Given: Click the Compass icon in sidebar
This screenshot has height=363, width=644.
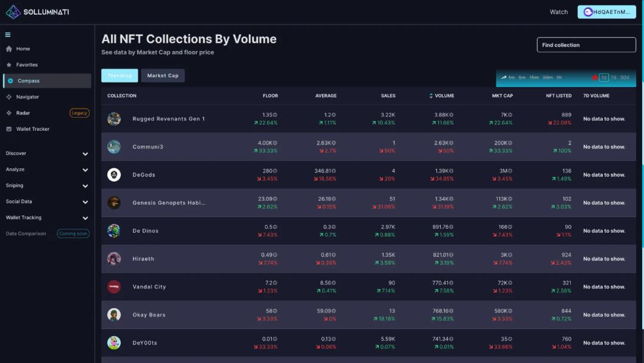Looking at the screenshot, I should tap(11, 81).
